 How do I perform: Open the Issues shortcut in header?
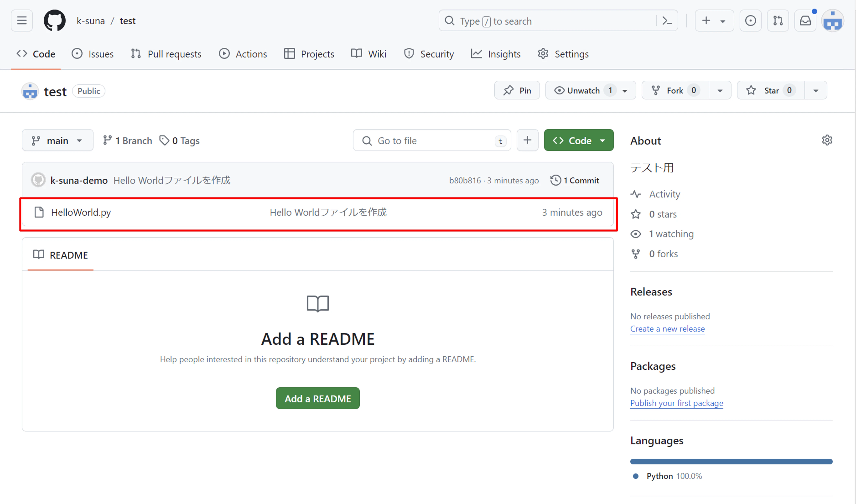(x=750, y=21)
